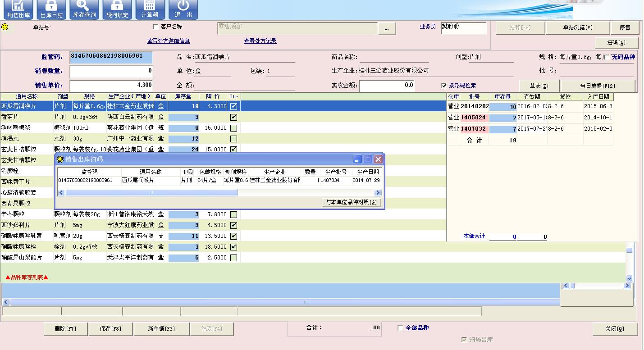Sort by the 库存量 column header
The width and height of the screenshot is (644, 350).
(183, 96)
